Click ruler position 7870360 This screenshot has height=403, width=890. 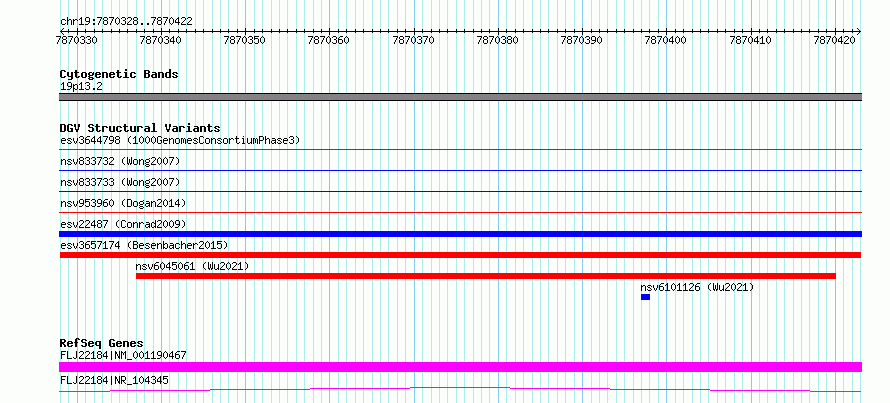pyautogui.click(x=329, y=40)
